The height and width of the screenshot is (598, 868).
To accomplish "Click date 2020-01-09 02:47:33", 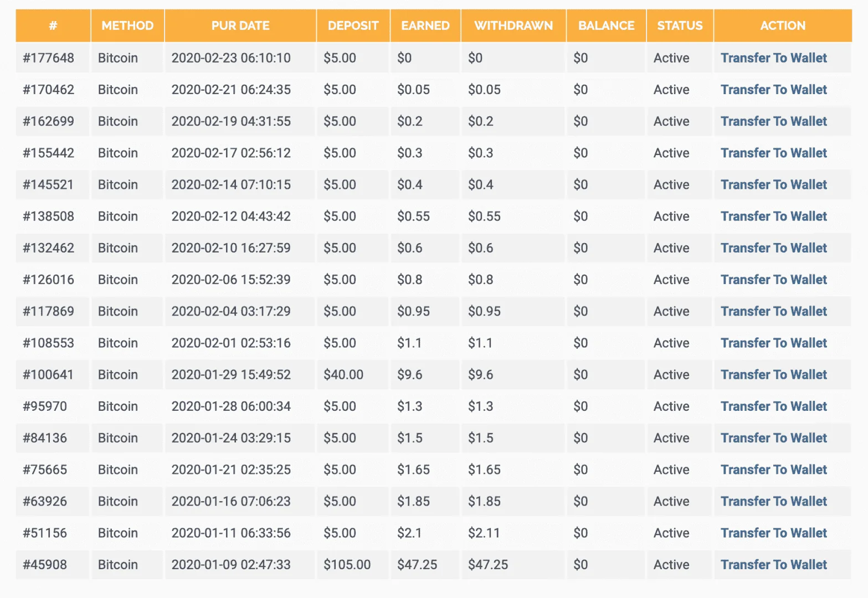I will click(x=231, y=565).
